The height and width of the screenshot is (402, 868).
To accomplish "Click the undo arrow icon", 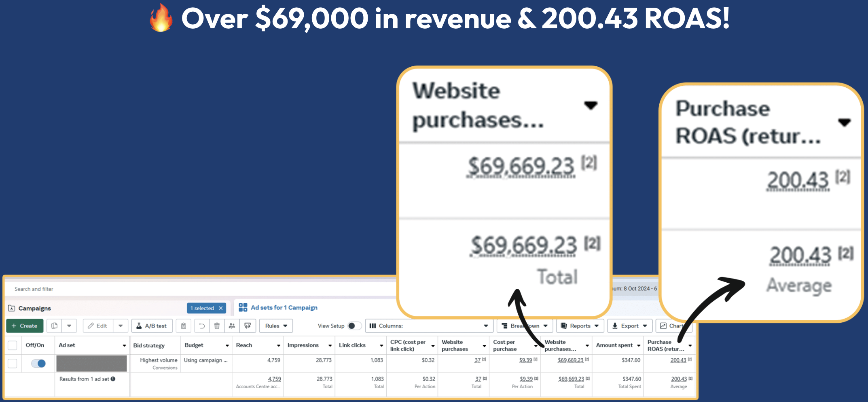I will tap(202, 326).
